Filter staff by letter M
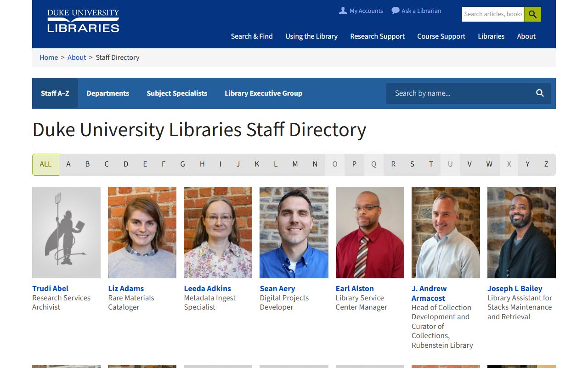 (295, 164)
